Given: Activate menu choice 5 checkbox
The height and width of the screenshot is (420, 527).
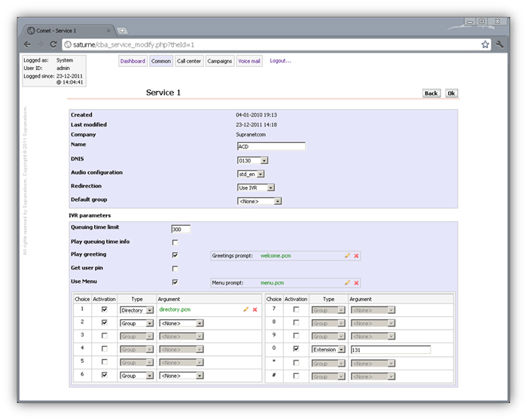Looking at the screenshot, I should (105, 362).
